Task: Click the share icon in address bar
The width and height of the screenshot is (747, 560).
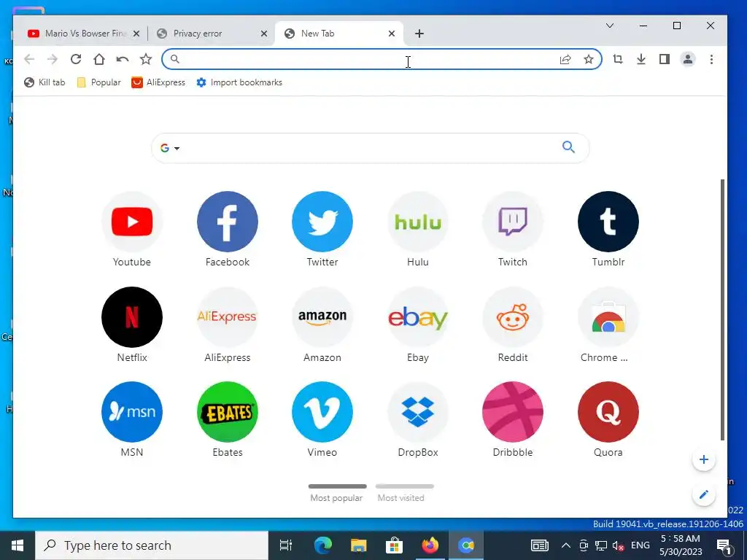Action: (565, 59)
